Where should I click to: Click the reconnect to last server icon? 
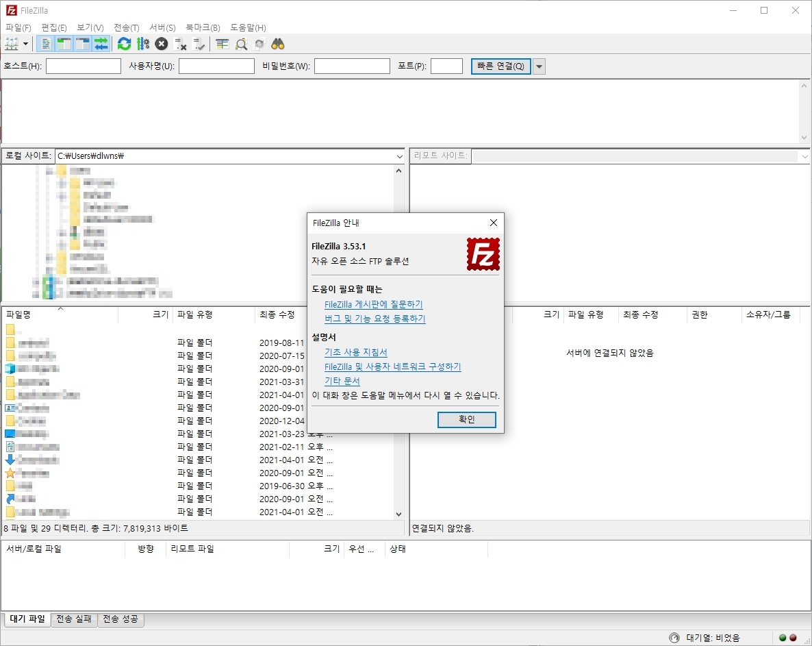pyautogui.click(x=199, y=44)
